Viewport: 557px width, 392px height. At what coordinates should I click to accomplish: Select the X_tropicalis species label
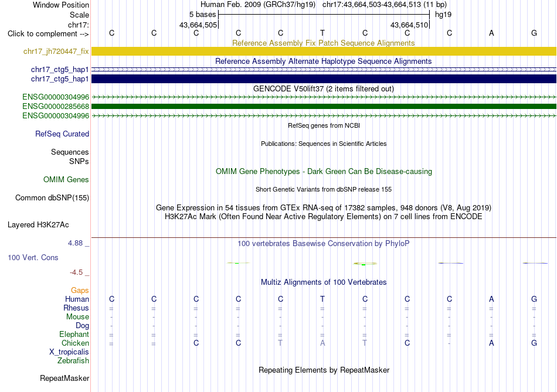(69, 352)
